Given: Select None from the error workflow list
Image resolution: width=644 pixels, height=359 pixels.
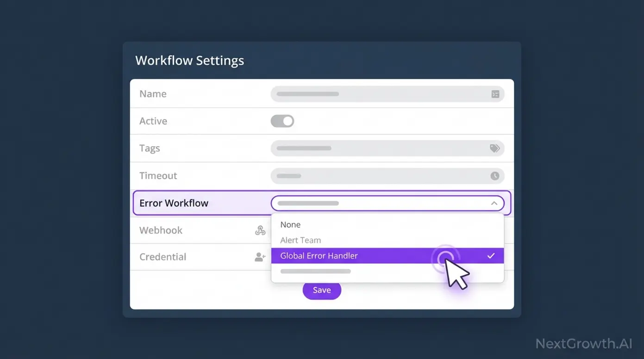Looking at the screenshot, I should coord(290,224).
